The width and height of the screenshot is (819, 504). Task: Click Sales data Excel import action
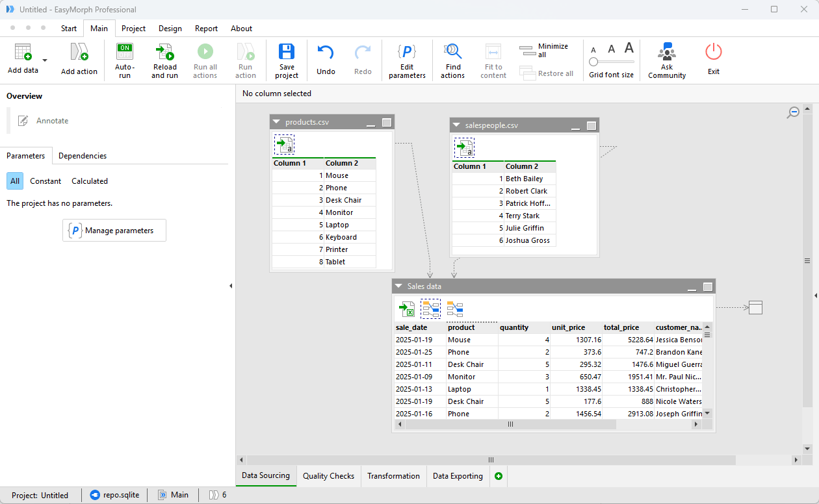407,309
